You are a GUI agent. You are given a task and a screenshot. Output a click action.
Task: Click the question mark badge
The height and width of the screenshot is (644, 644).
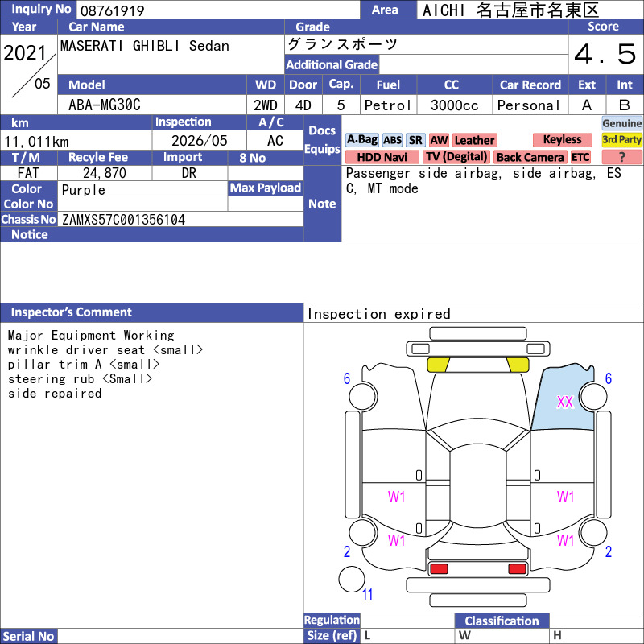[x=621, y=157]
